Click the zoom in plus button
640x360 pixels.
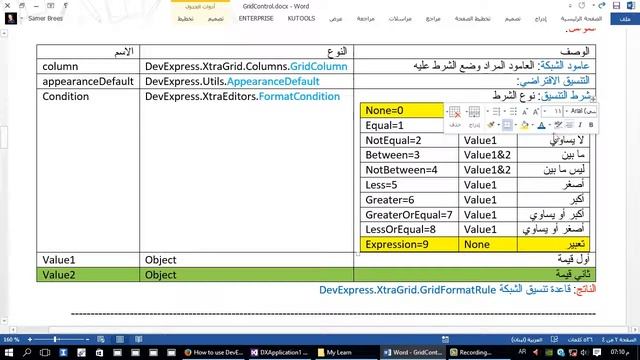pyautogui.click(x=29, y=339)
